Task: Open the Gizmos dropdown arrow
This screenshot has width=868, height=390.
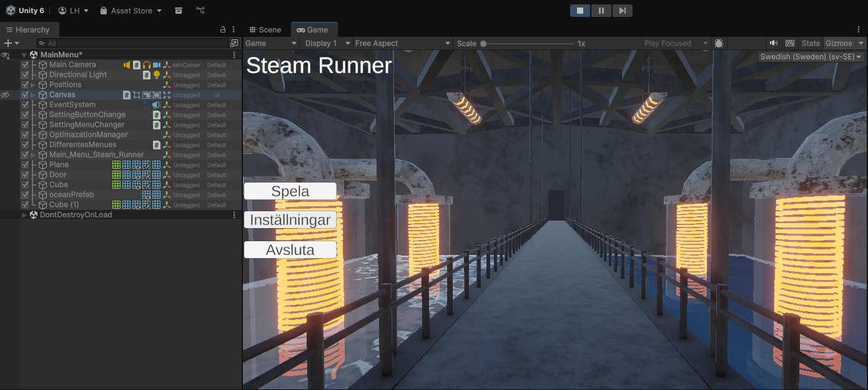Action: coord(862,43)
